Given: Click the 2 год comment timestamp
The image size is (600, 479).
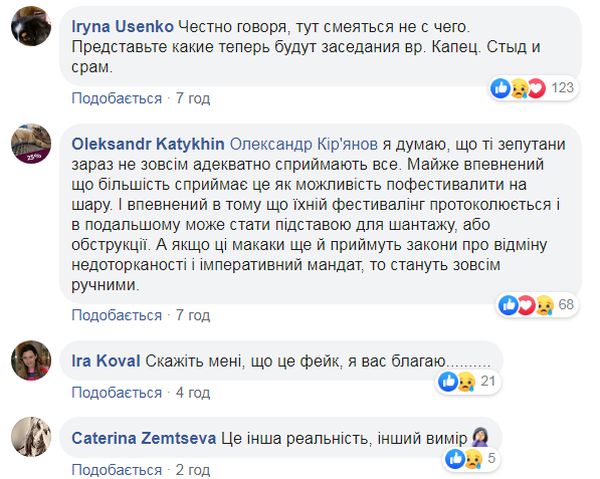Looking at the screenshot, I should click(x=193, y=470).
